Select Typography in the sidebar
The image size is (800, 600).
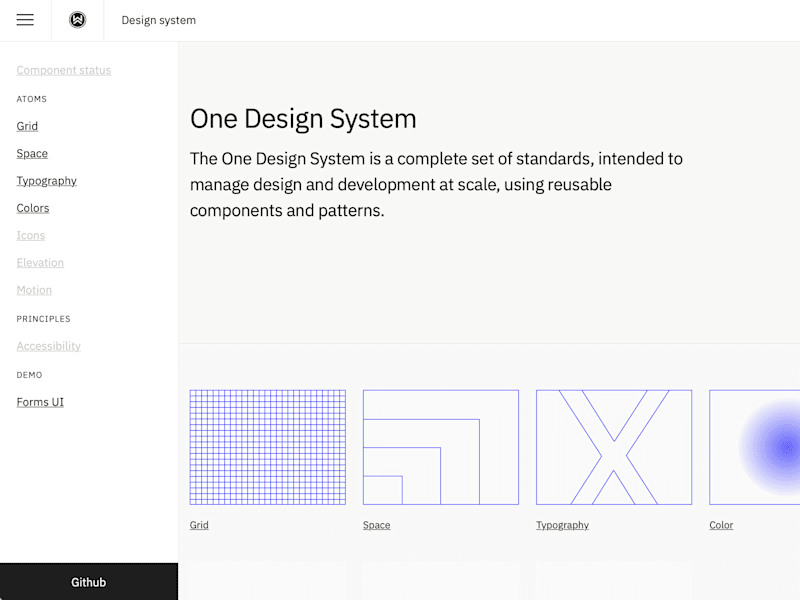coord(46,181)
